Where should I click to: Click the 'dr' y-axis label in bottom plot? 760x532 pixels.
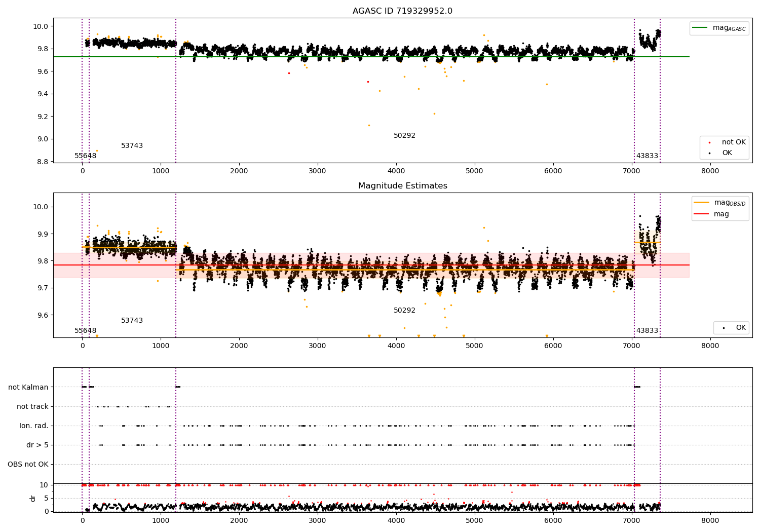pos(33,498)
